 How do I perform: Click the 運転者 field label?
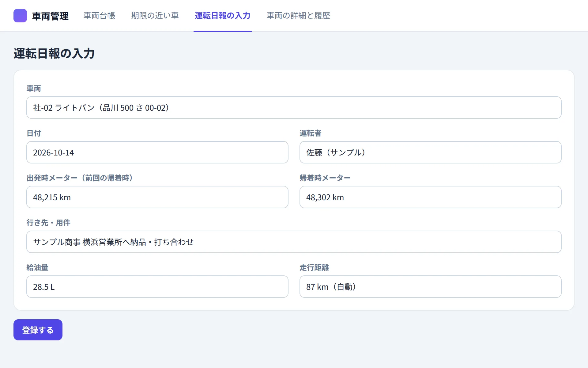coord(311,133)
